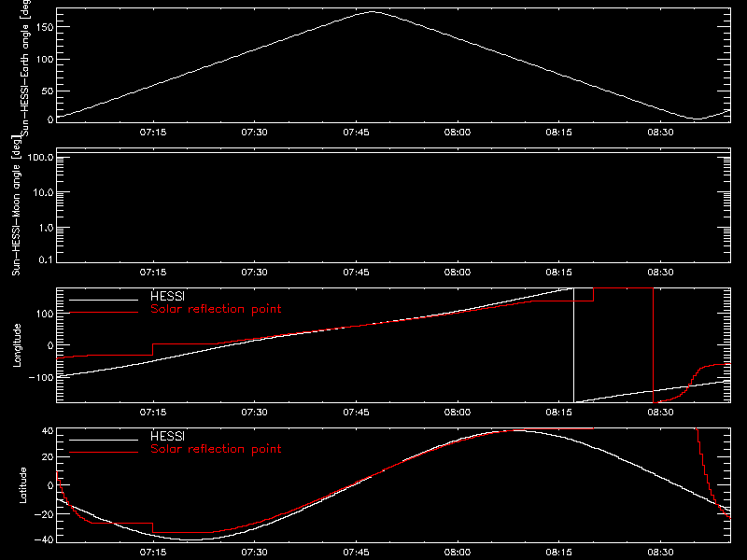Screen dimensions: 747x560
Task: Click 08:30 under the Moon angle plot
Action: pos(660,273)
